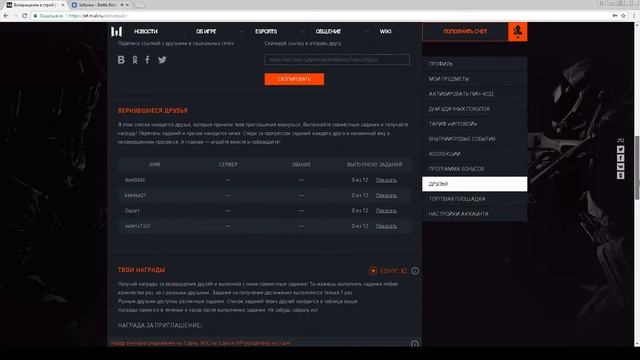
Task: Click the НАГРАДА ЗА ПРИГЛАШЕНИЕ label
Action: (160, 325)
